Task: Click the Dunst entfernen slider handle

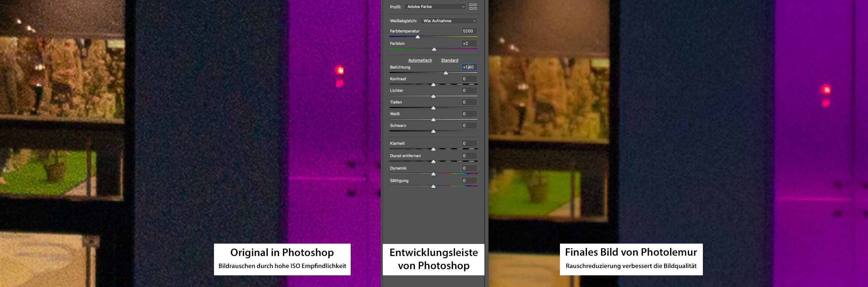Action: coord(433,162)
